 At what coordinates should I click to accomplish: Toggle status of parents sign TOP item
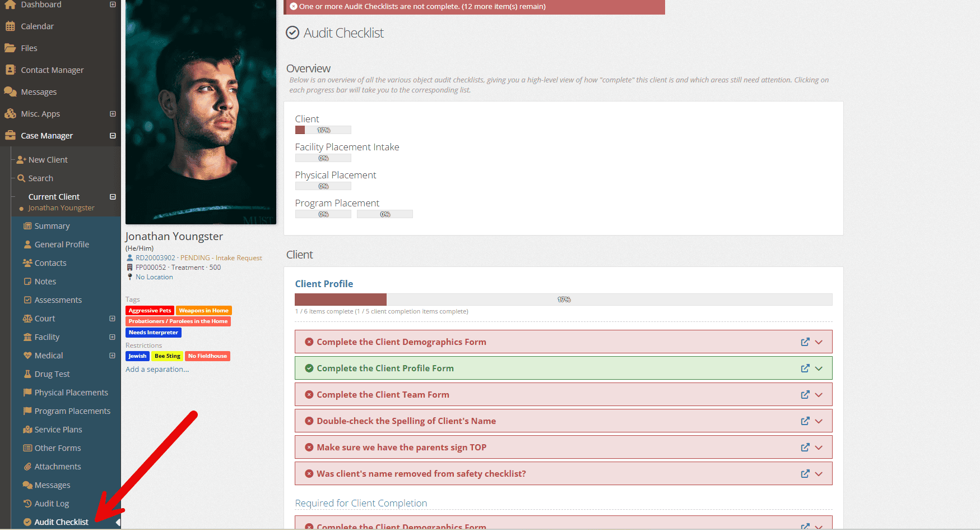[309, 447]
